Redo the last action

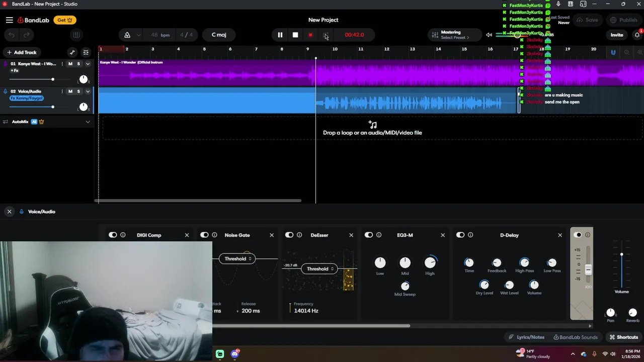[x=27, y=35]
